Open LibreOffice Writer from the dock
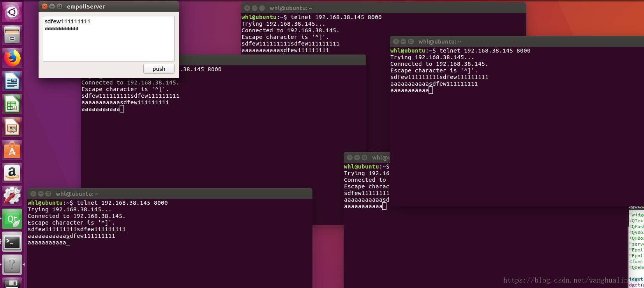Screen dimensions: 644x288 pyautogui.click(x=12, y=81)
